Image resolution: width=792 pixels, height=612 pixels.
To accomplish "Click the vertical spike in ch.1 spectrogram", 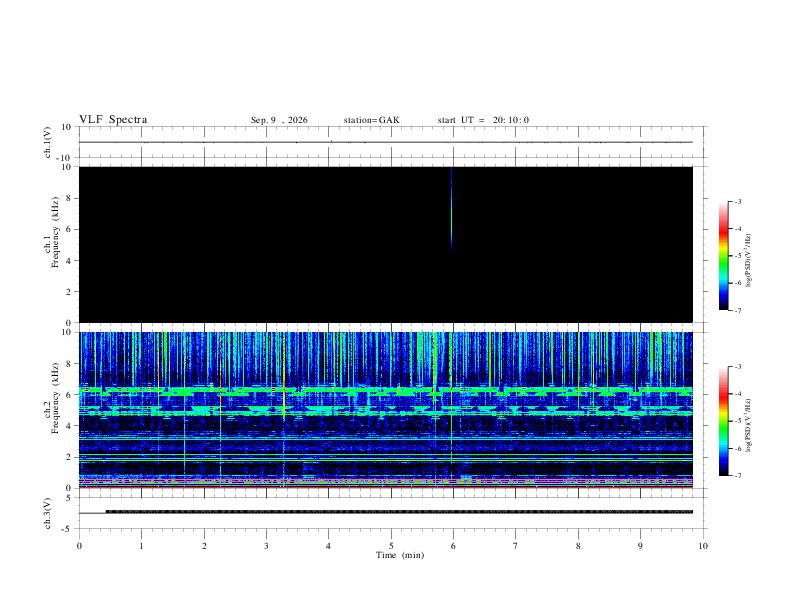I will click(x=452, y=210).
